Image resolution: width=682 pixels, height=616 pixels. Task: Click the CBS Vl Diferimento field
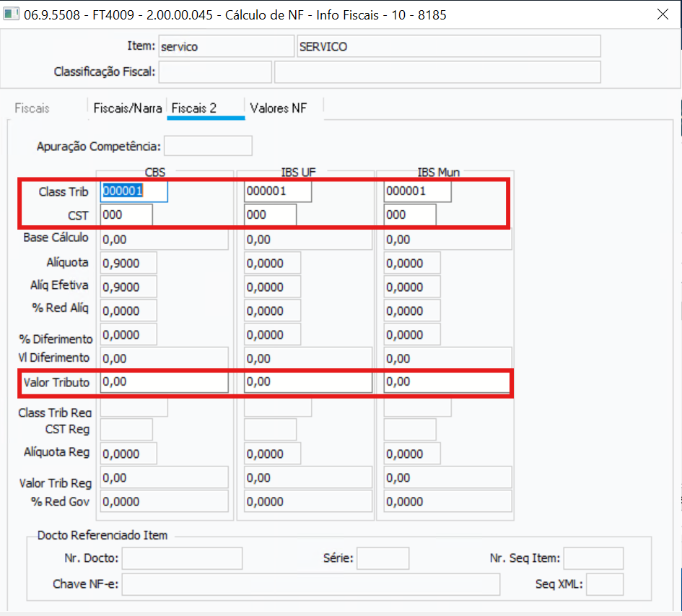tap(164, 358)
